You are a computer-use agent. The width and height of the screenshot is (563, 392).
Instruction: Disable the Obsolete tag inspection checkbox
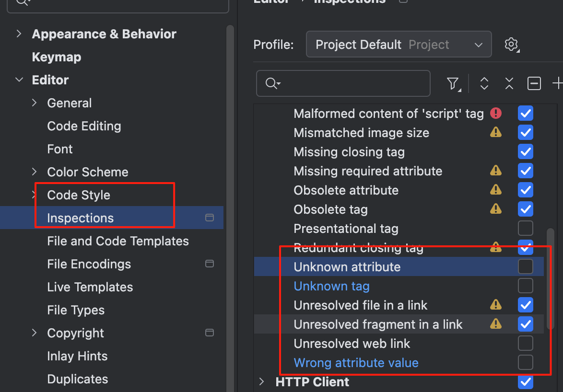[525, 209]
